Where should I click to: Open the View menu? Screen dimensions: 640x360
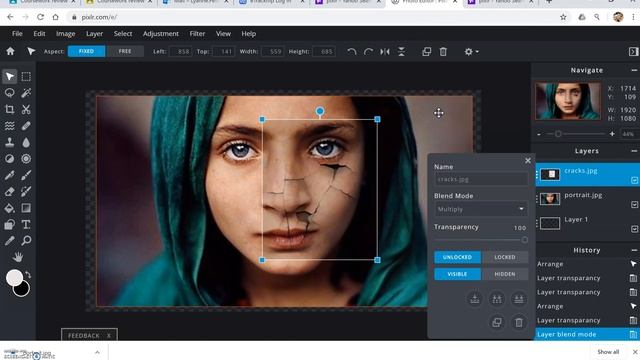pyautogui.click(x=223, y=34)
